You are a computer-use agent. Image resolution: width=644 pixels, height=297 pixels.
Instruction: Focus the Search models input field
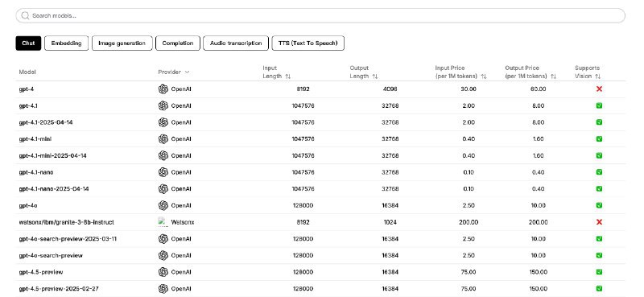click(x=320, y=15)
